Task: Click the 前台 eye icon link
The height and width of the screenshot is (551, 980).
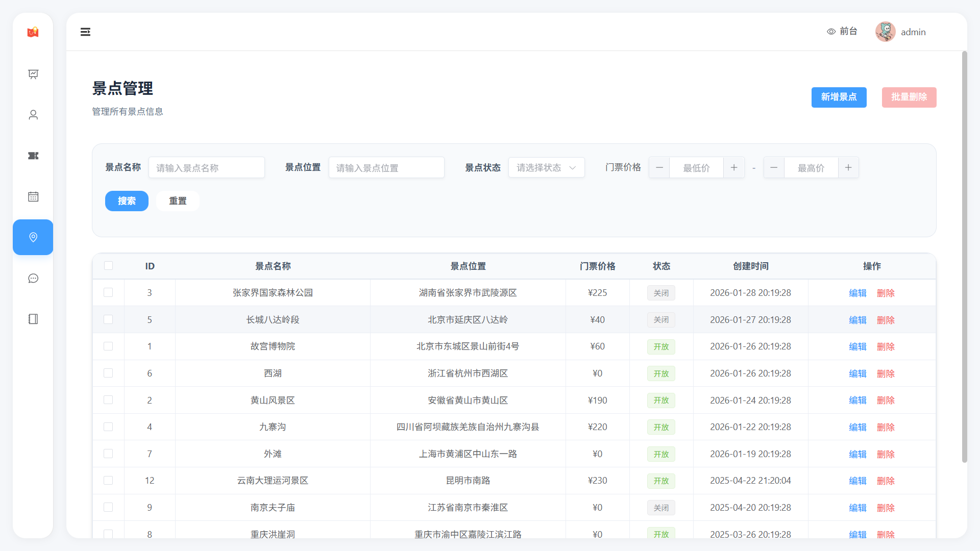Action: pos(842,32)
